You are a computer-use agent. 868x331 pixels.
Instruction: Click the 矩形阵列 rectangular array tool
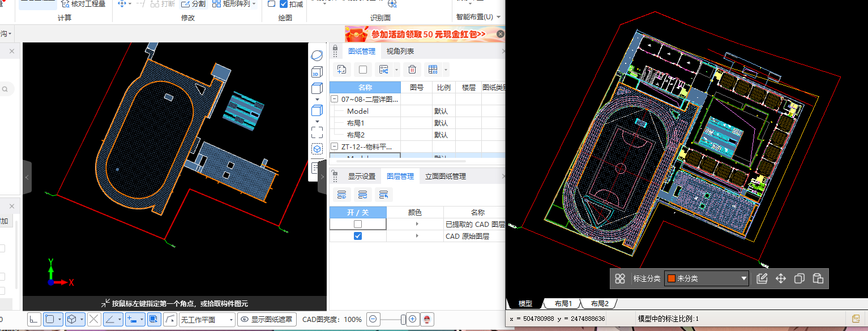(x=231, y=4)
